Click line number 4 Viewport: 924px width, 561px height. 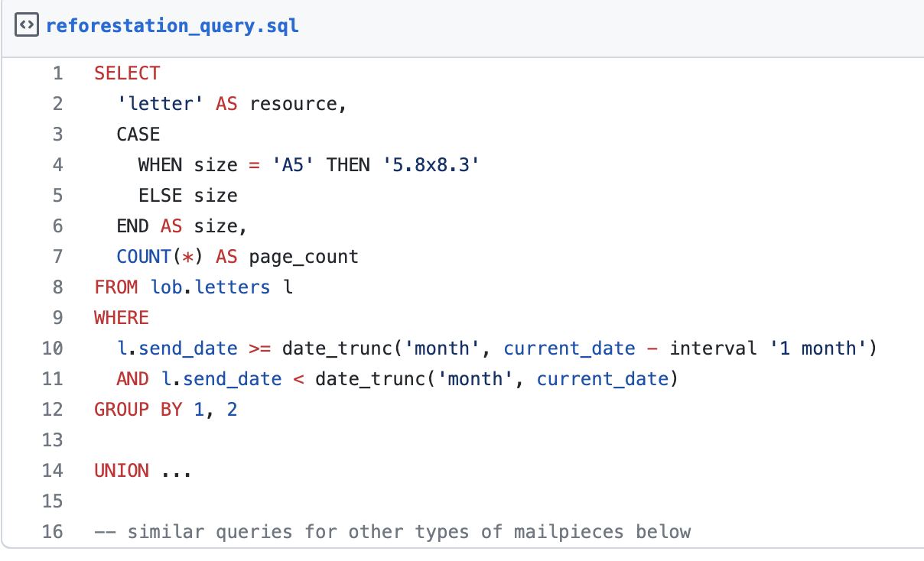click(x=57, y=165)
